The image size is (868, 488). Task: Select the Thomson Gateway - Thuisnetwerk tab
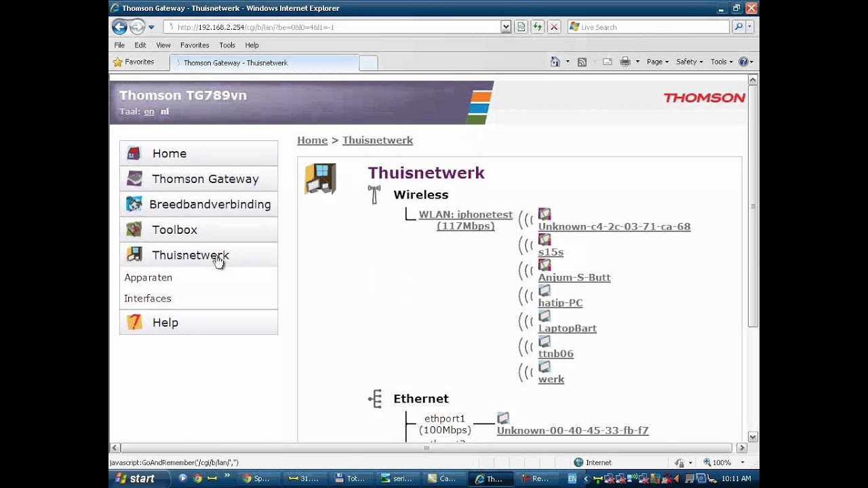[x=264, y=62]
